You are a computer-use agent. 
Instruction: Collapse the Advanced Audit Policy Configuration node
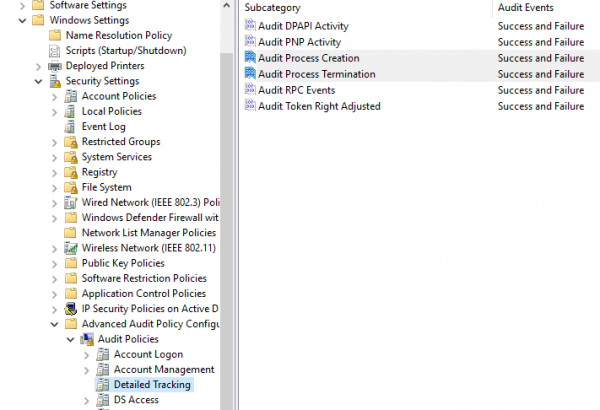[x=56, y=324]
